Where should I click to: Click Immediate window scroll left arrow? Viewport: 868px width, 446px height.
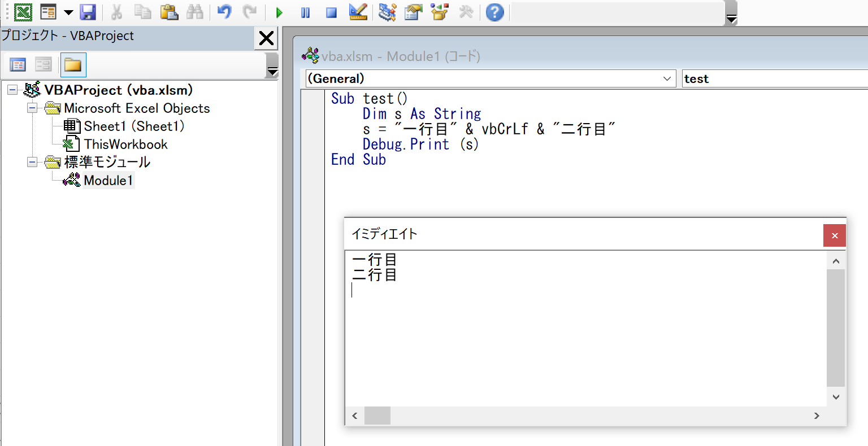(x=355, y=416)
